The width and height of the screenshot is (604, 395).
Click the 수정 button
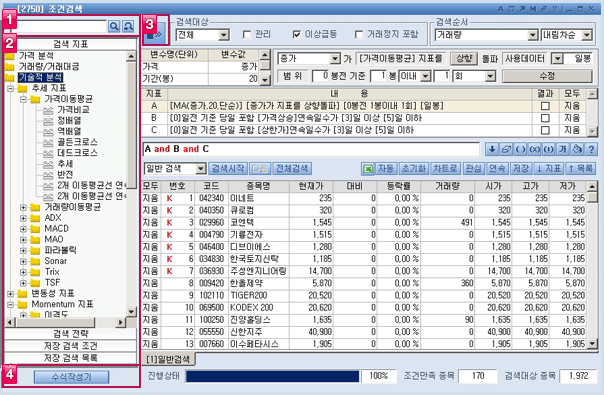[547, 76]
